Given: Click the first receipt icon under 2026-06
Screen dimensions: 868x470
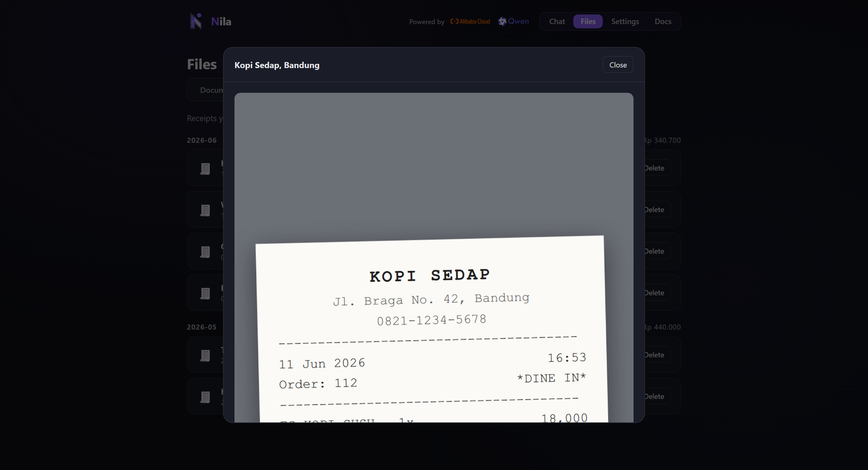Looking at the screenshot, I should click(205, 168).
